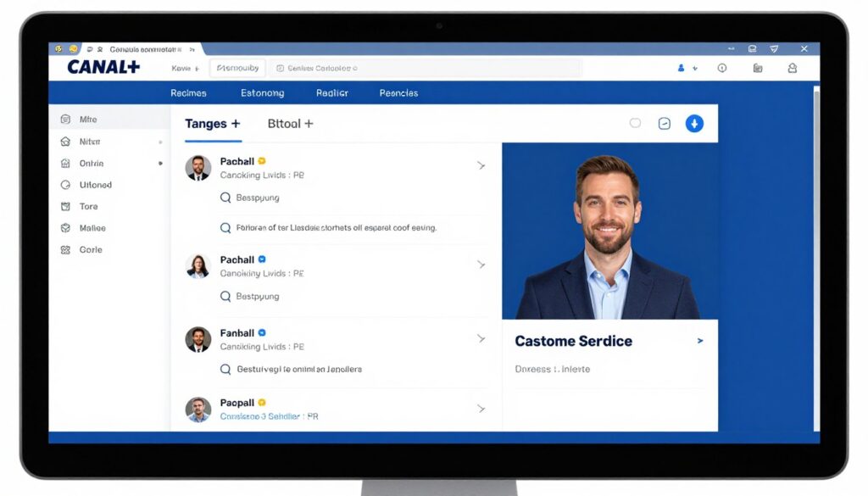This screenshot has height=496, width=868.
Task: Click the calendar icon in the top bar
Action: coord(757,68)
